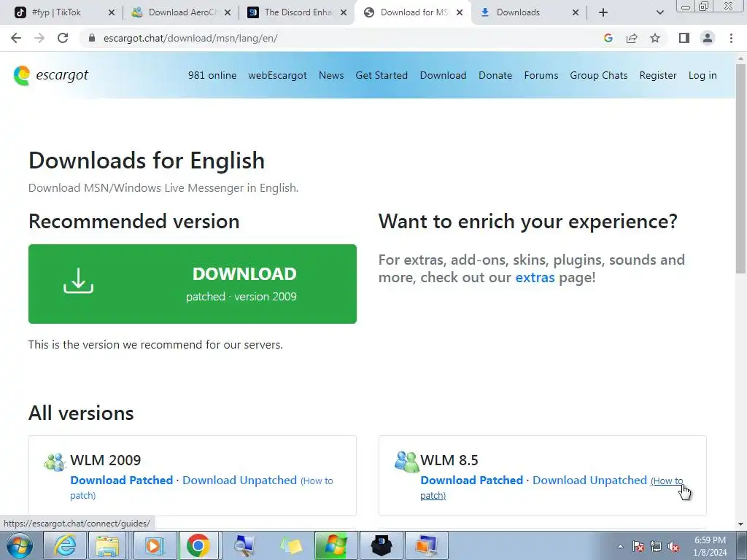Open Chrome three-dot menu
Image resolution: width=747 pixels, height=560 pixels.
[x=731, y=38]
